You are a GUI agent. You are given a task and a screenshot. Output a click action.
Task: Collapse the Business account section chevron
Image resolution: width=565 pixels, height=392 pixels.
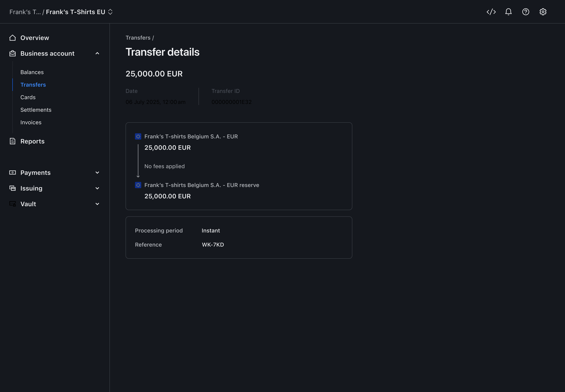[97, 53]
